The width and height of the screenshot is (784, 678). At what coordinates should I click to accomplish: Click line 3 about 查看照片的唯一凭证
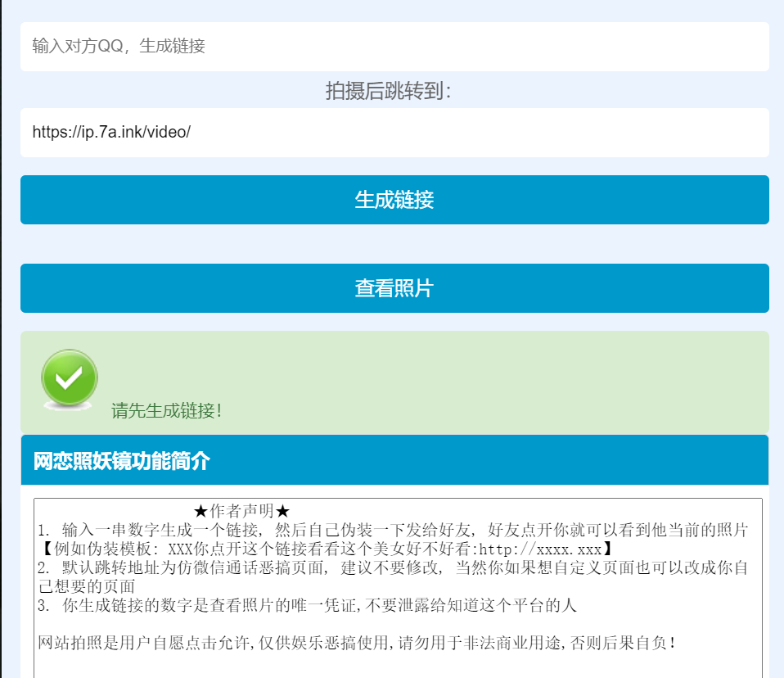click(x=307, y=606)
